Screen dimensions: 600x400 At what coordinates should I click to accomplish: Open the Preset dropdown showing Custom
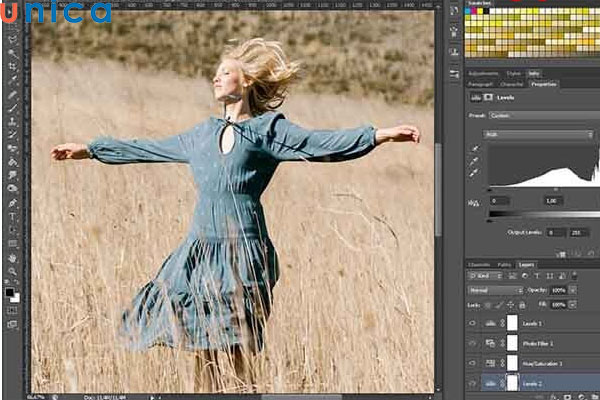click(544, 115)
